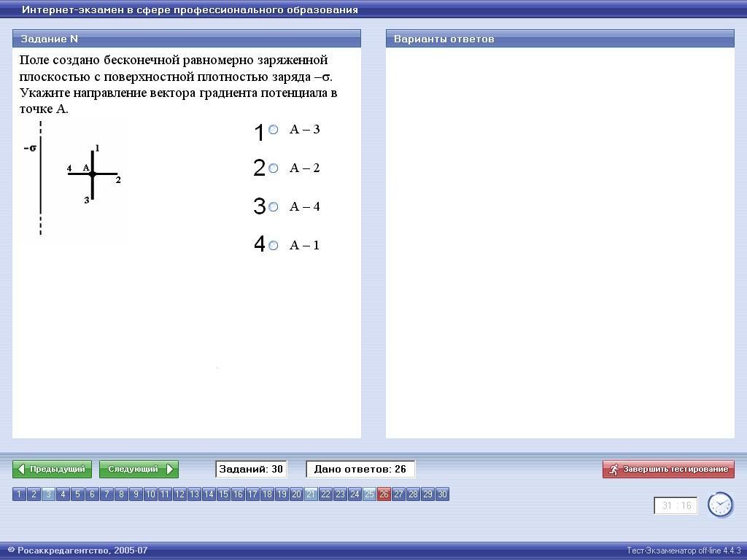The width and height of the screenshot is (747, 560).
Task: Go to question 14 in the navigator
Action: (x=209, y=494)
